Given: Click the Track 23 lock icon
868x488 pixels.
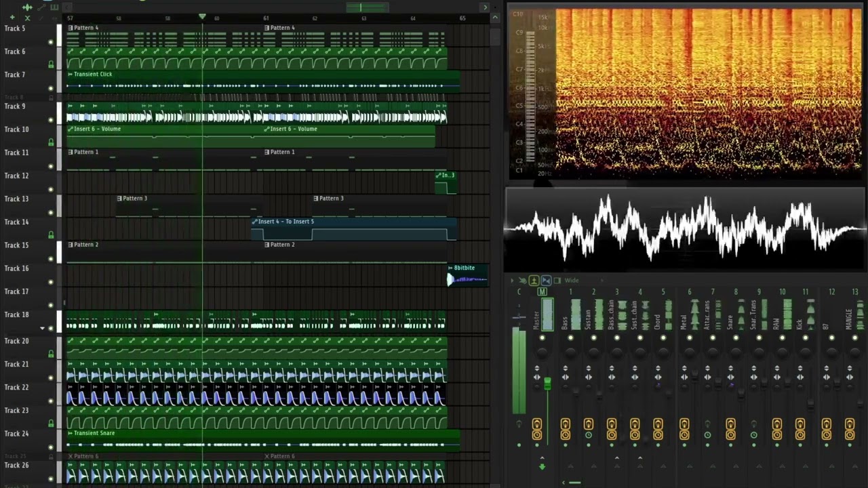Looking at the screenshot, I should [51, 424].
